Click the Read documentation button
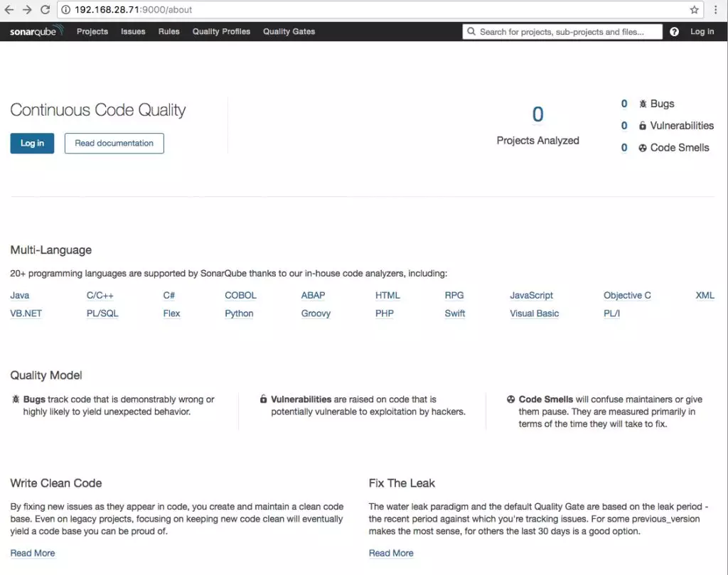728x575 pixels. pyautogui.click(x=114, y=143)
